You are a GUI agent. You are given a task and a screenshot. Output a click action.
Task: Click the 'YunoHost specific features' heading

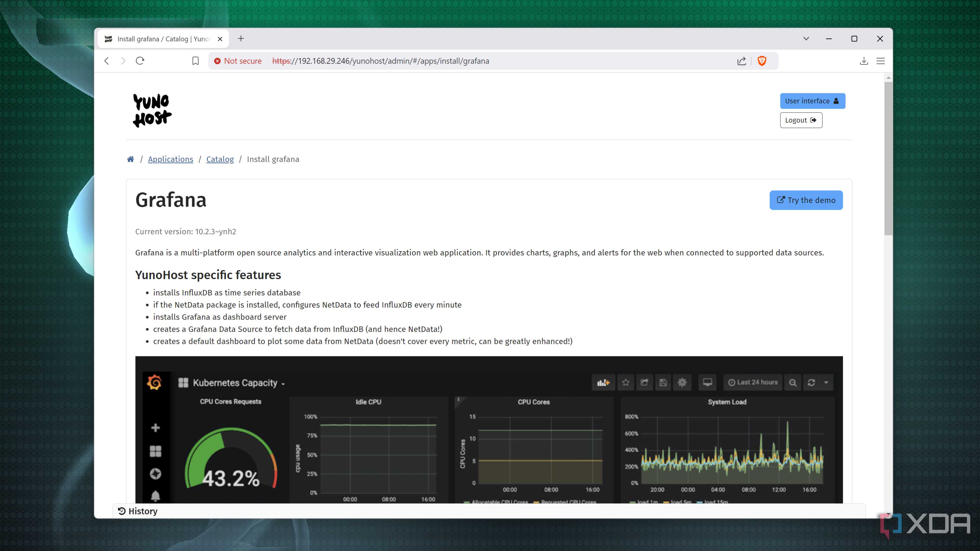(x=208, y=274)
